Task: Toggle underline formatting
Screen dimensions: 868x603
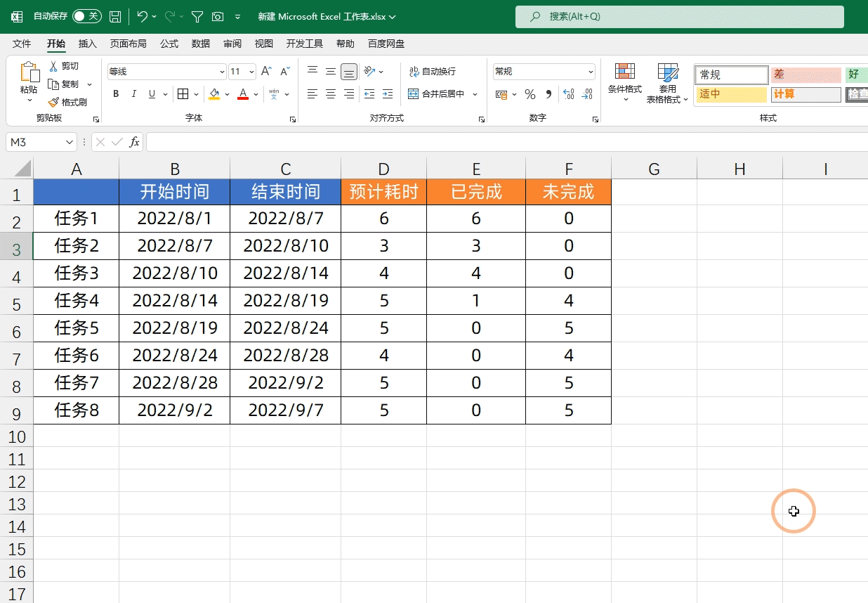Action: point(152,94)
